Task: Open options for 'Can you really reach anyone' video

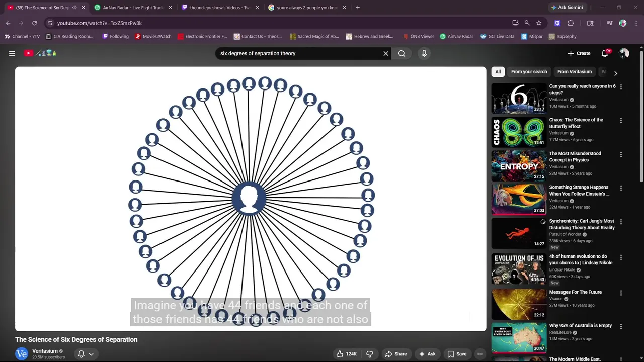Action: [621, 87]
